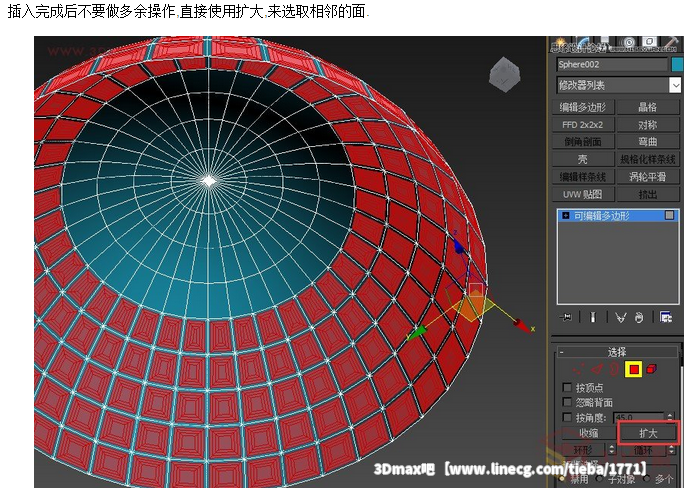Click the 编辑多边形 modifier button

(583, 107)
